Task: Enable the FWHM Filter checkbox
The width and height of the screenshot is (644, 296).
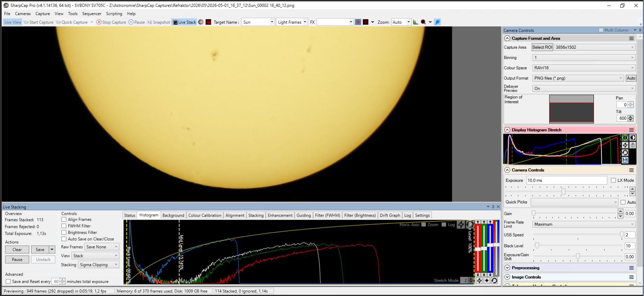Action: (64, 226)
